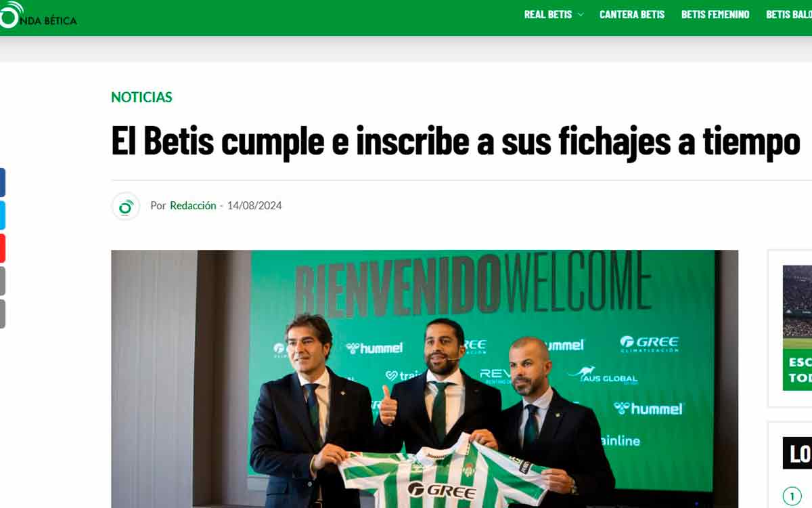This screenshot has height=508, width=812.
Task: Click the light blue Twitter share button
Action: click(3, 215)
